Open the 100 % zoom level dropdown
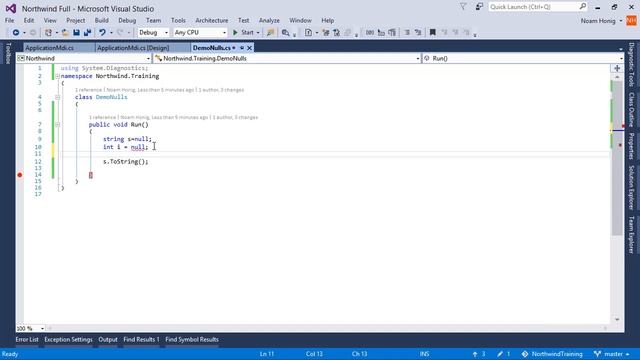This screenshot has height=360, width=640. (30, 328)
